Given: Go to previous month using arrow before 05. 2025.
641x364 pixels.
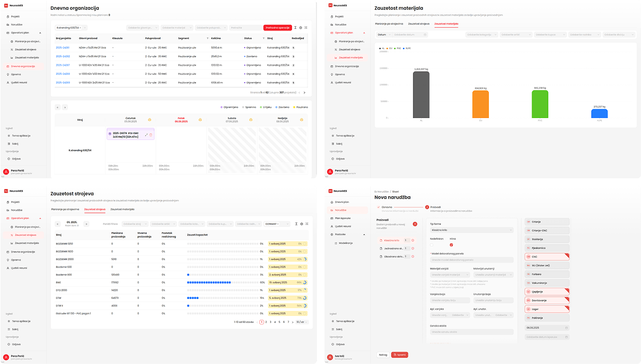Looking at the screenshot, I should [59, 224].
